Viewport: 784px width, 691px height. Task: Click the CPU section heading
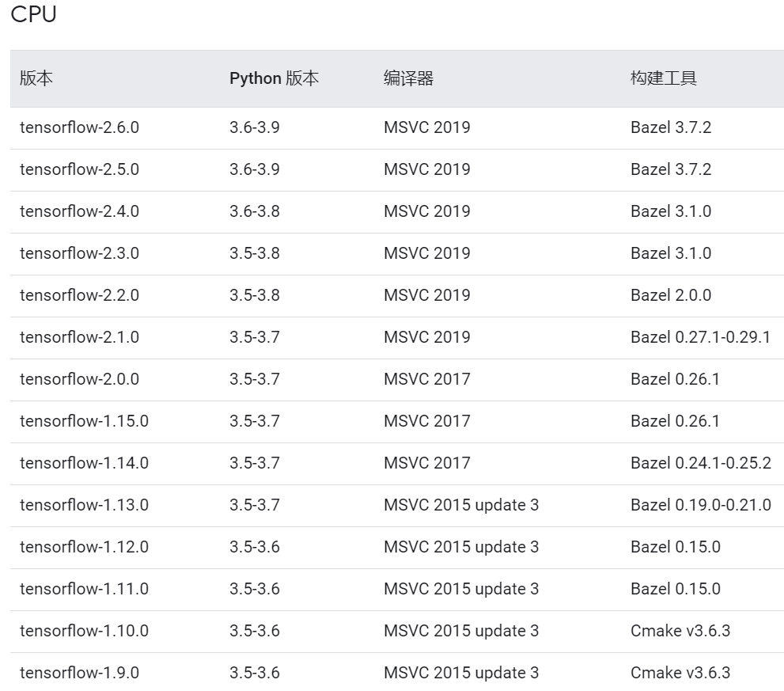tap(35, 13)
